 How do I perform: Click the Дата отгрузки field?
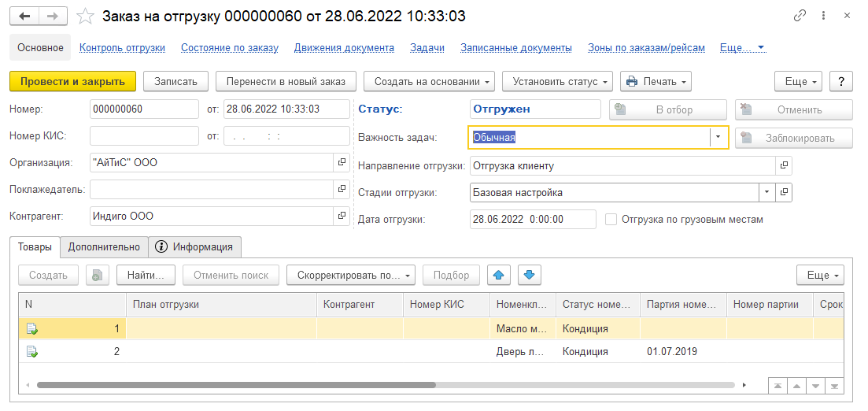533,220
